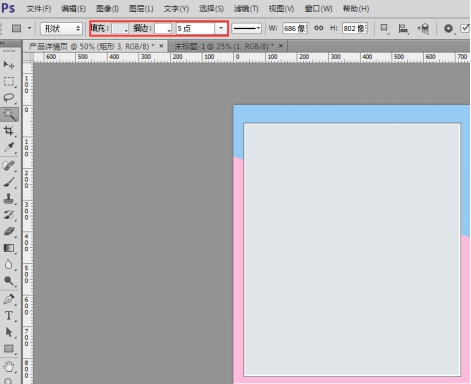Open the geometry options gear icon
This screenshot has width=471, height=384.
pyautogui.click(x=448, y=29)
